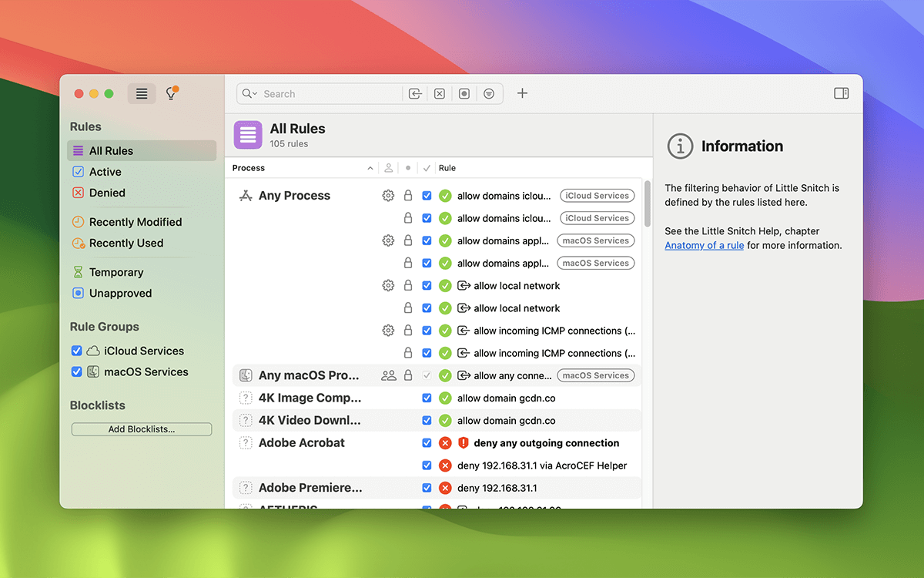This screenshot has height=578, width=924.
Task: Toggle the square-dot filter icon in search bar
Action: [x=464, y=94]
